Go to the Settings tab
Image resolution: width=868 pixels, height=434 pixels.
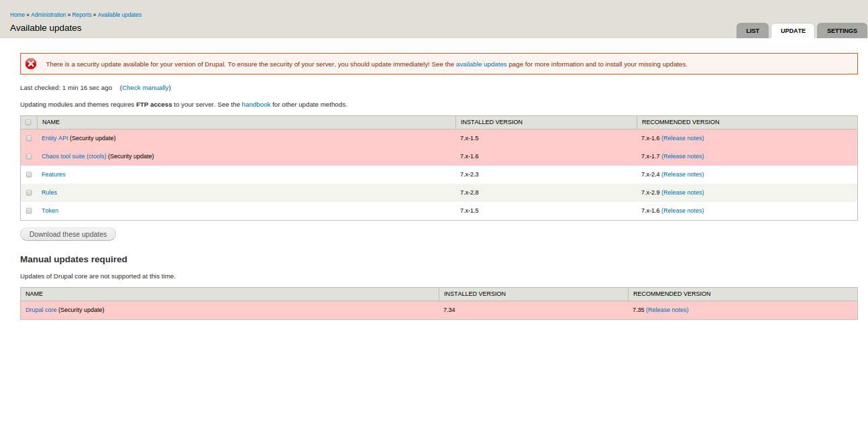pyautogui.click(x=842, y=31)
